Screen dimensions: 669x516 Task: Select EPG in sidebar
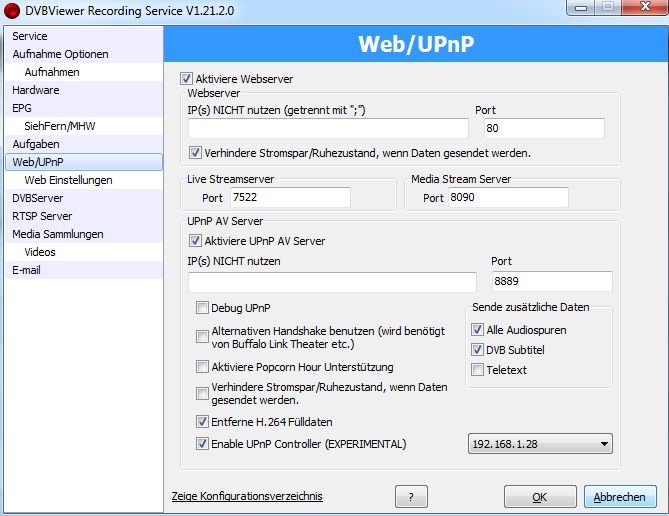pyautogui.click(x=84, y=108)
